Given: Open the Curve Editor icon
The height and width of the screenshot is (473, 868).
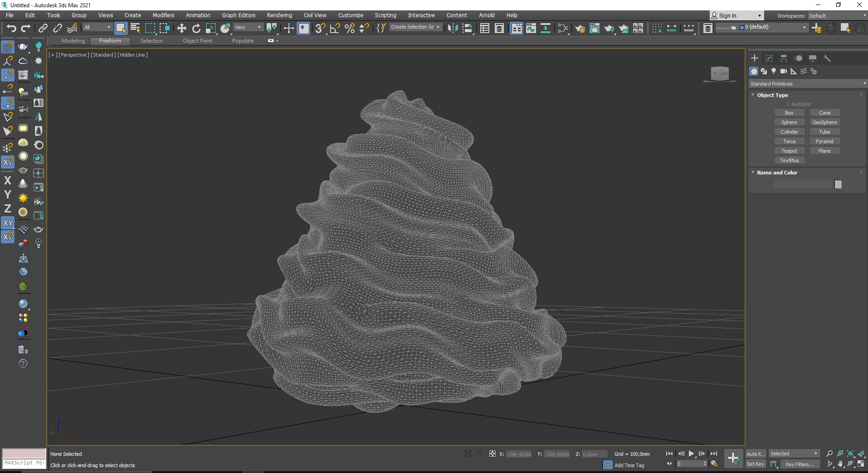Looking at the screenshot, I should click(531, 28).
